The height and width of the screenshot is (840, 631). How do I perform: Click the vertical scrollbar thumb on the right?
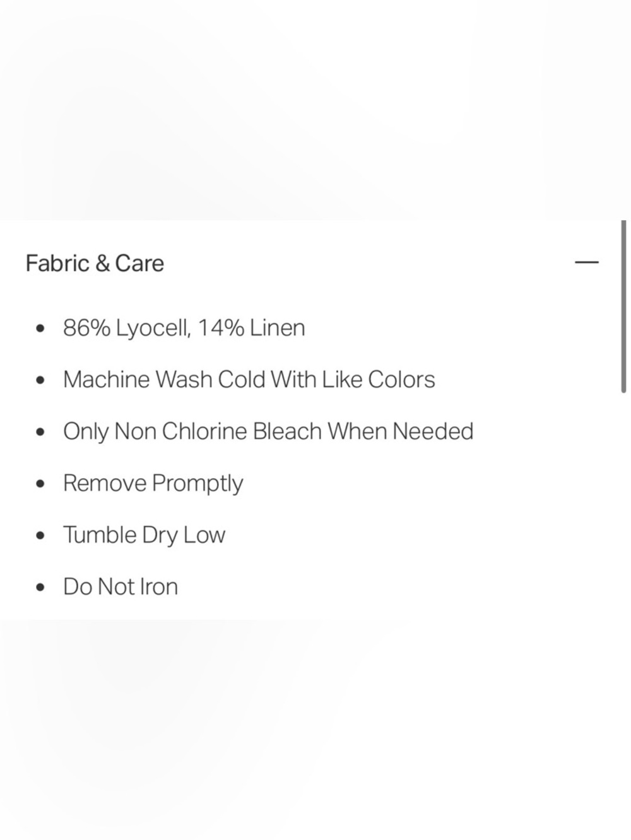623,306
